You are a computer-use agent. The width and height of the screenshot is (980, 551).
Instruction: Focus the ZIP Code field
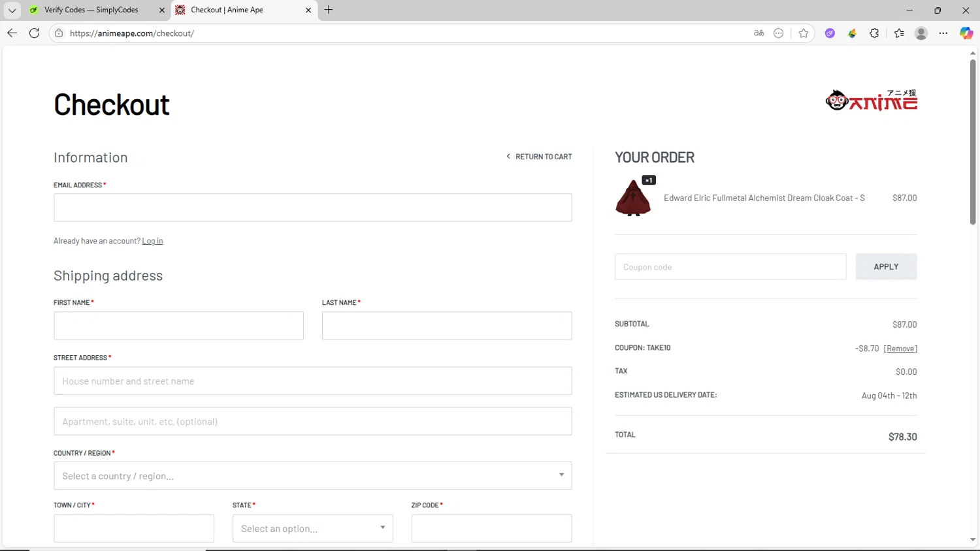[492, 528]
